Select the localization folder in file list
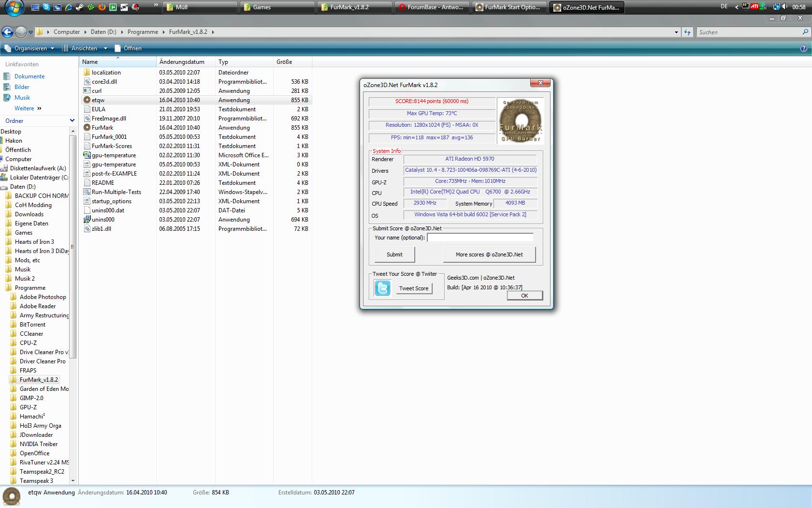Screen dimensions: 812x508 [106, 73]
